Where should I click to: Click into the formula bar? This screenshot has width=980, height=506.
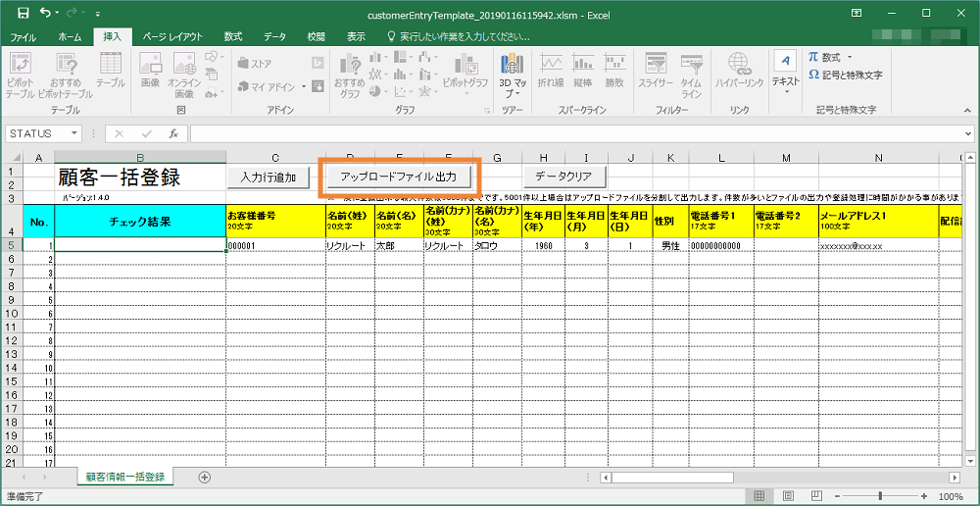576,133
